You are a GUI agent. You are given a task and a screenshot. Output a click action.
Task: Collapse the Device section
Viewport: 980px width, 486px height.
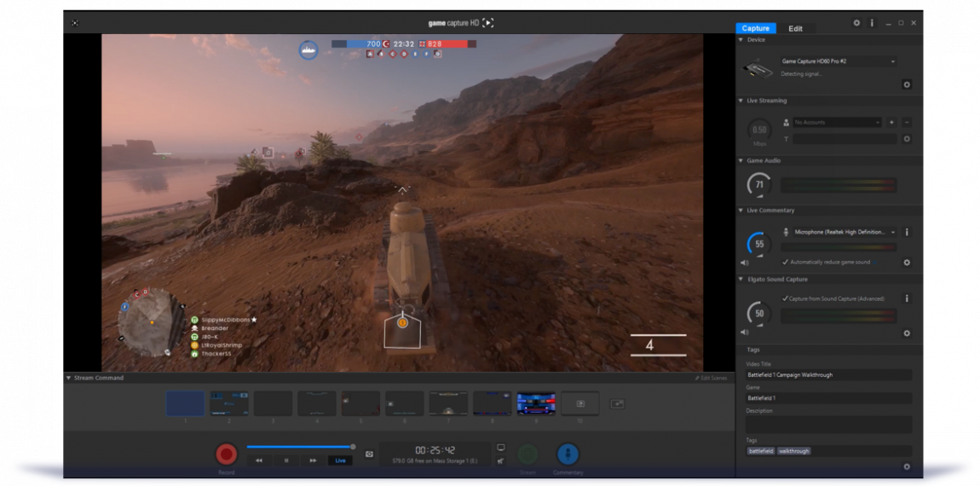(x=741, y=39)
